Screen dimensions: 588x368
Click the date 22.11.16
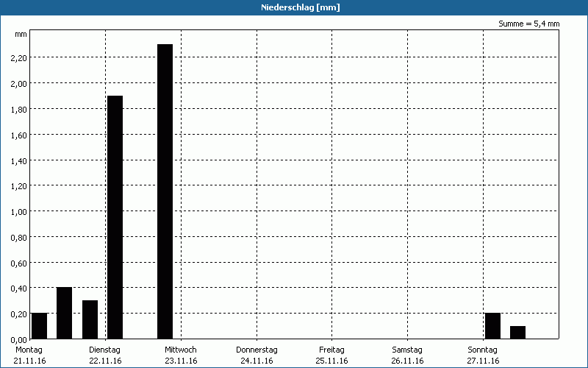click(x=105, y=361)
